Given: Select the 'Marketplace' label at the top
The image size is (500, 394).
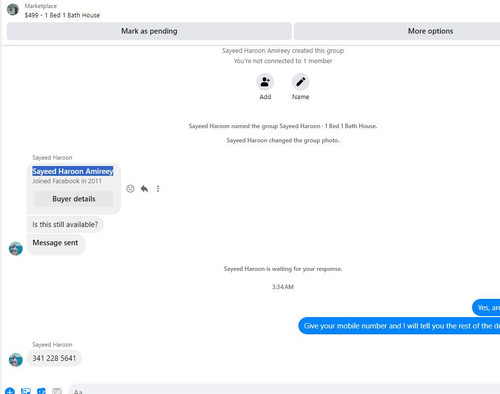Looking at the screenshot, I should [x=41, y=6].
